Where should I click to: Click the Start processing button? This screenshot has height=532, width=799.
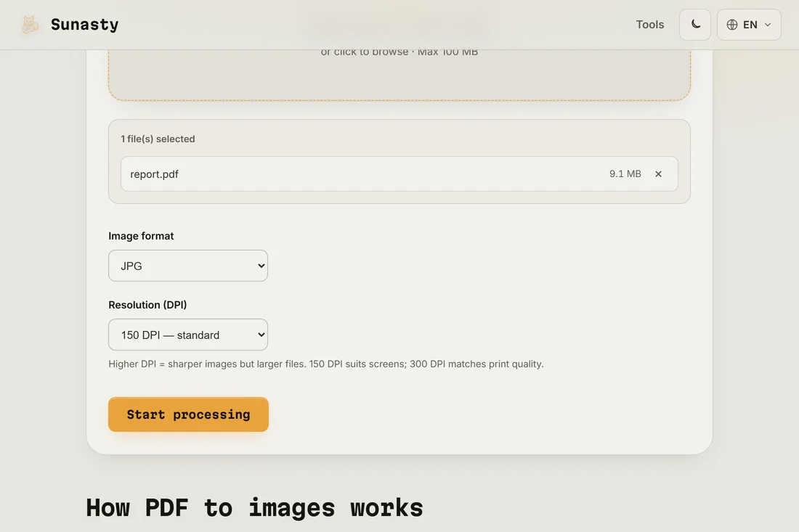click(189, 414)
